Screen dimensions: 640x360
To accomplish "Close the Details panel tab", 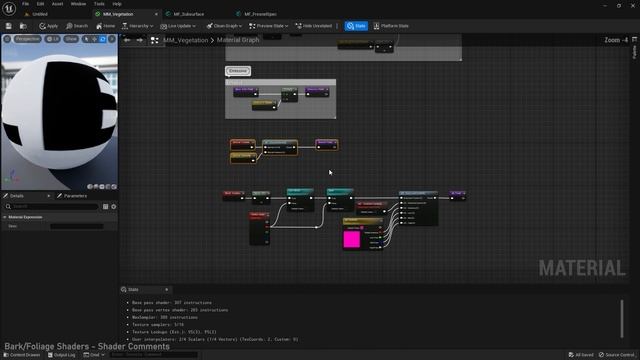I will click(49, 196).
